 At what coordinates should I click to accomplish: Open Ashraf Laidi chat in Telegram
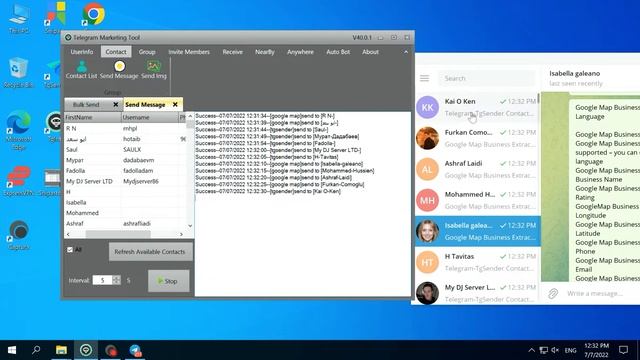pos(477,169)
